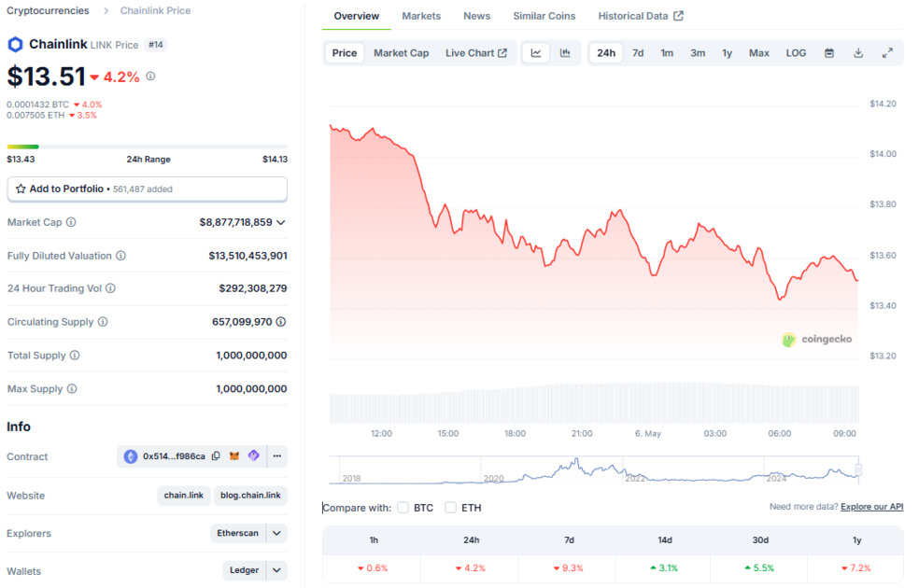Select the 7d time range
This screenshot has width=919, height=588.
pyautogui.click(x=638, y=52)
